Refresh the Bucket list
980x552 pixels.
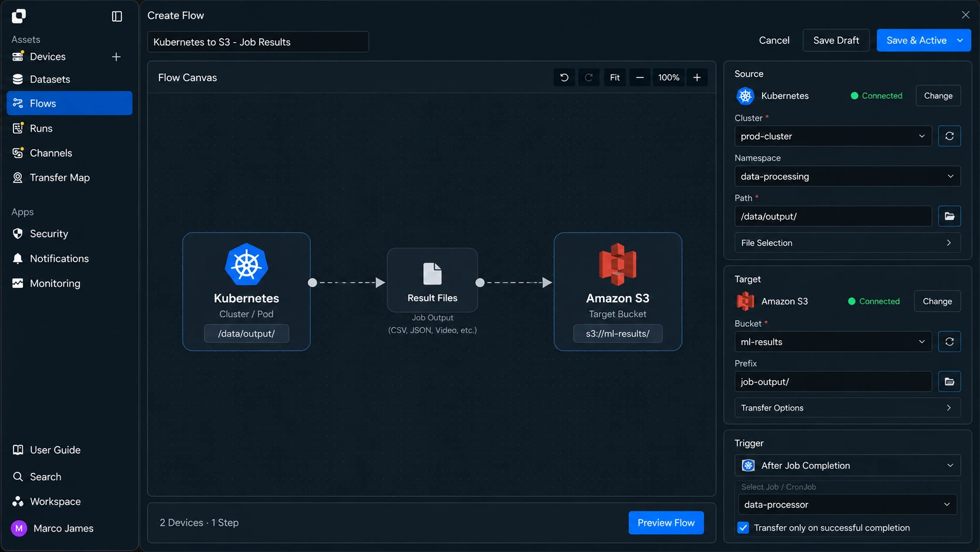949,342
